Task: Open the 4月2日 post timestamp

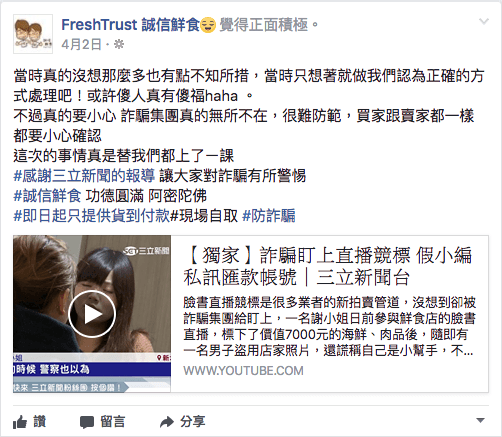Action: coord(81,44)
